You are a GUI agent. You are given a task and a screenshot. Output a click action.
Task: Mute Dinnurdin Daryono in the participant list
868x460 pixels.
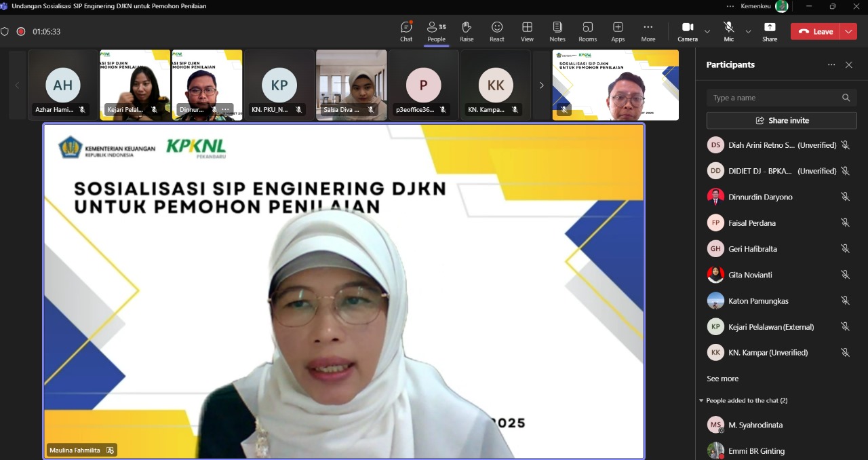(x=846, y=196)
